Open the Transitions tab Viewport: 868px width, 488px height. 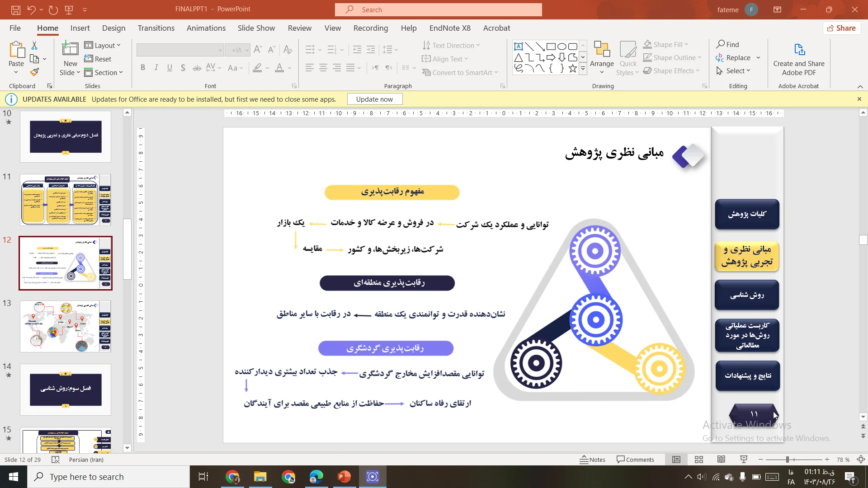[156, 28]
